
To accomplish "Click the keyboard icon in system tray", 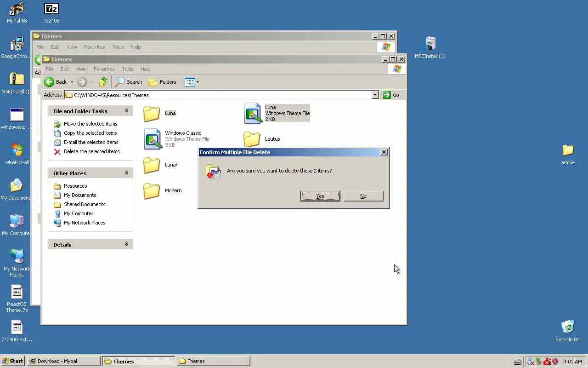I will point(518,362).
